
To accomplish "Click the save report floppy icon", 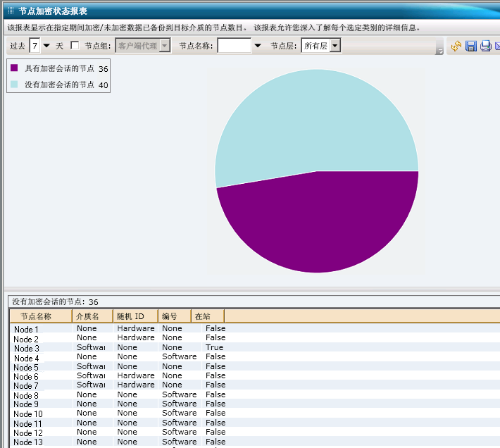I will pos(471,46).
